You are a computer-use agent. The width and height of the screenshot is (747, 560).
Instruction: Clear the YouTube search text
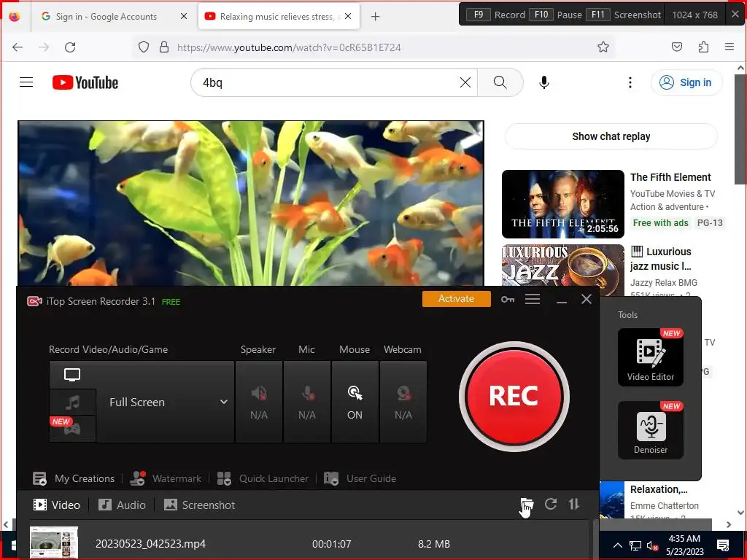(465, 82)
